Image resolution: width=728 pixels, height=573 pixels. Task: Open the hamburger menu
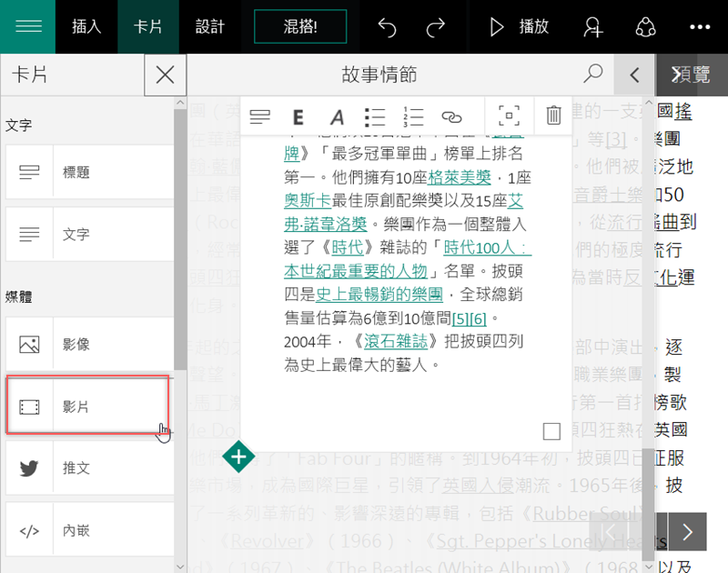click(29, 26)
